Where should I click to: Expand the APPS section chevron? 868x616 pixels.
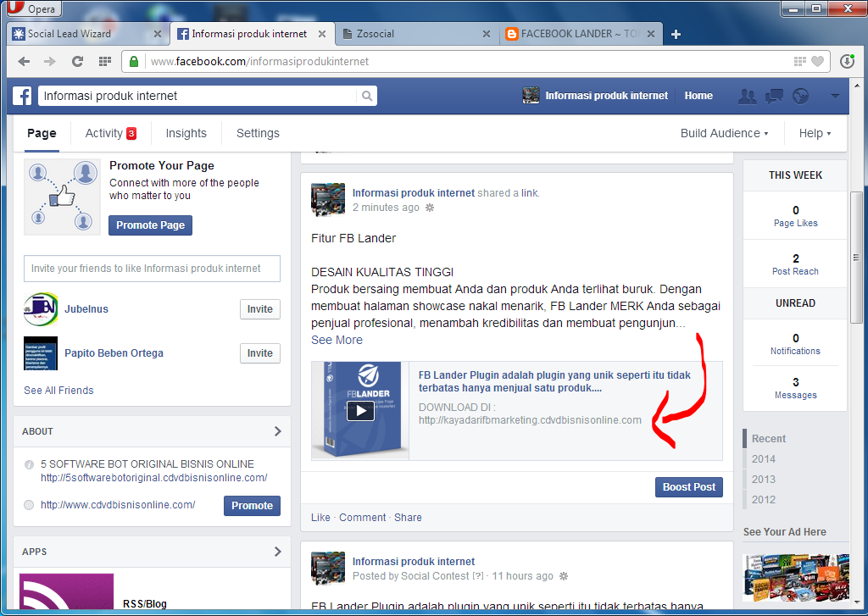(278, 552)
